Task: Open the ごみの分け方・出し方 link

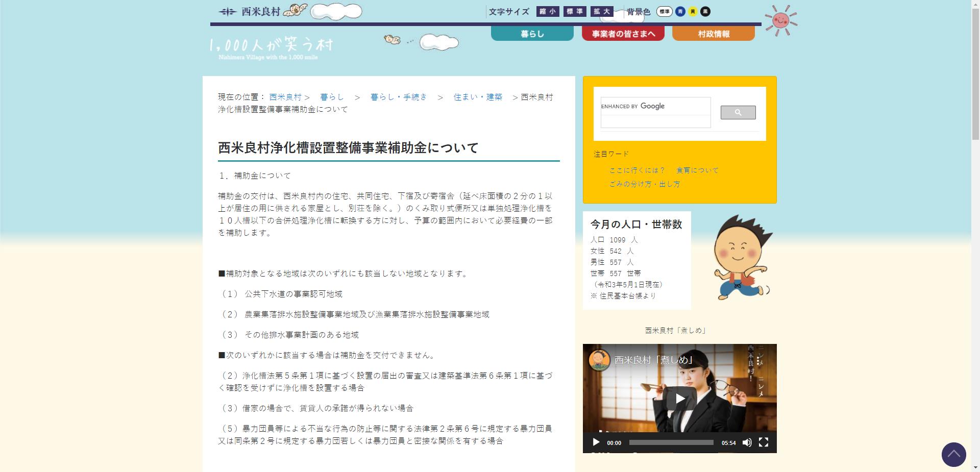Action: pos(644,184)
